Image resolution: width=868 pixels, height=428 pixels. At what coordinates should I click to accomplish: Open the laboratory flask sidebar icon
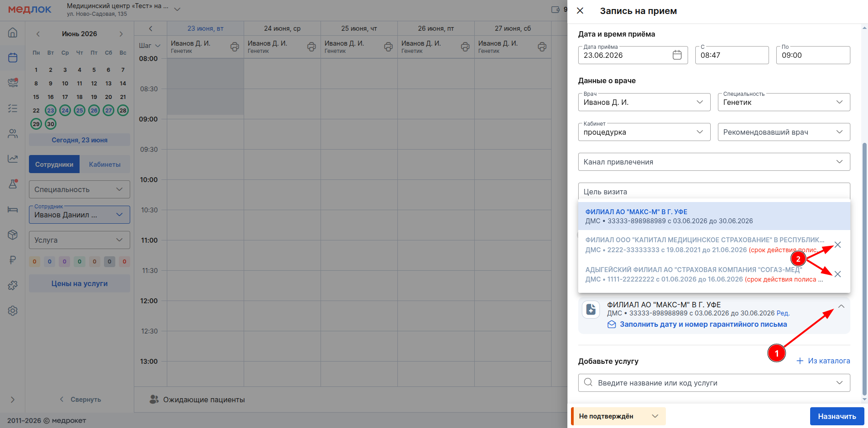(13, 184)
